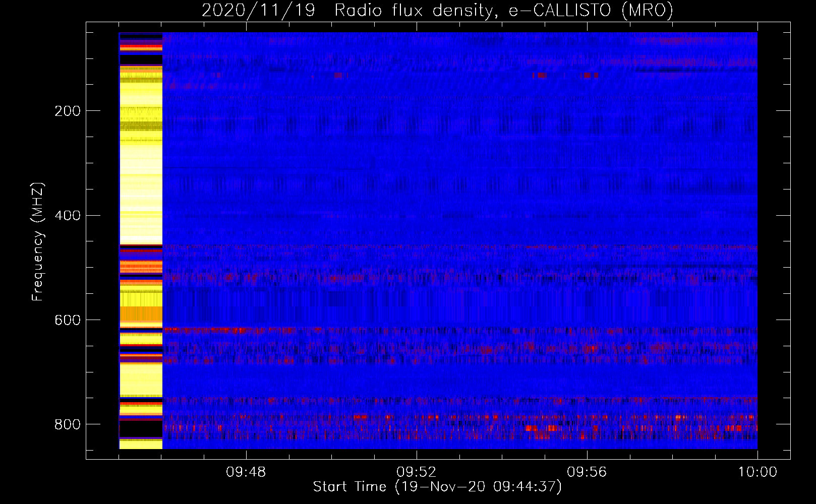This screenshot has width=816, height=504.
Task: Click the '09:56' time tick label
Action: pos(587,472)
